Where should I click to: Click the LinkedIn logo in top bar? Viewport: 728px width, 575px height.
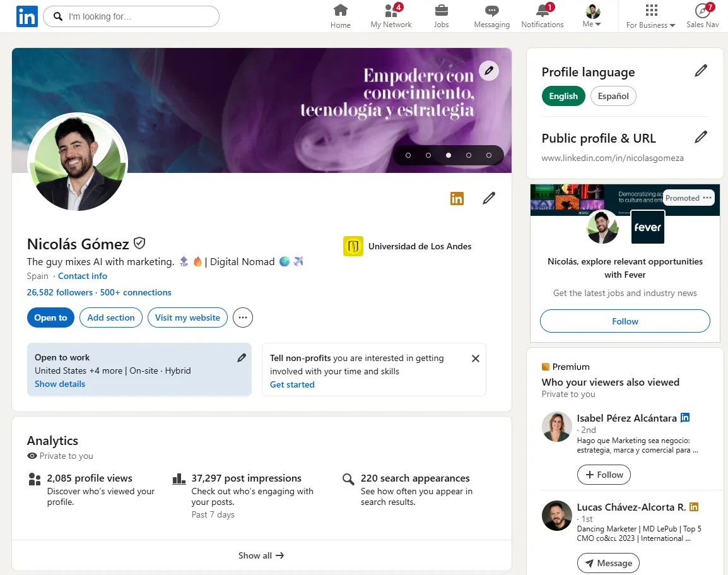point(27,16)
